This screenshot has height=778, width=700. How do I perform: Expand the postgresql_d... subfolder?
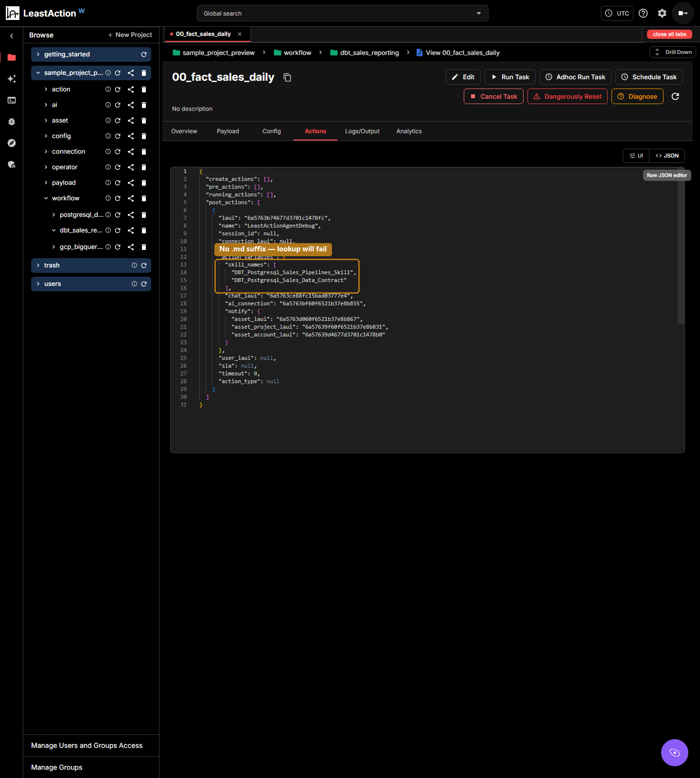54,215
